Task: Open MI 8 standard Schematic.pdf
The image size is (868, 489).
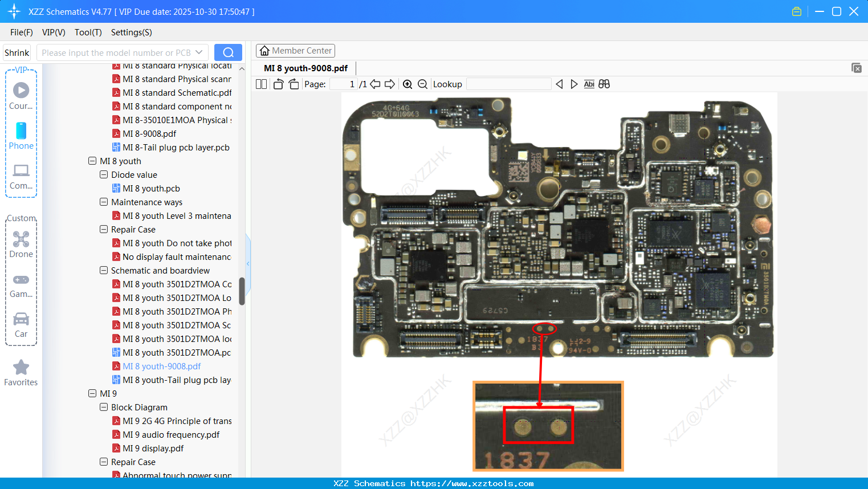Action: (177, 93)
